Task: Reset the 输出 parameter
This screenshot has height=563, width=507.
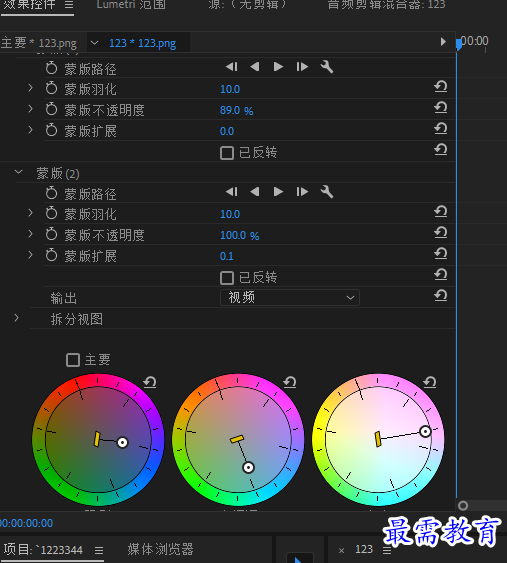Action: [441, 296]
